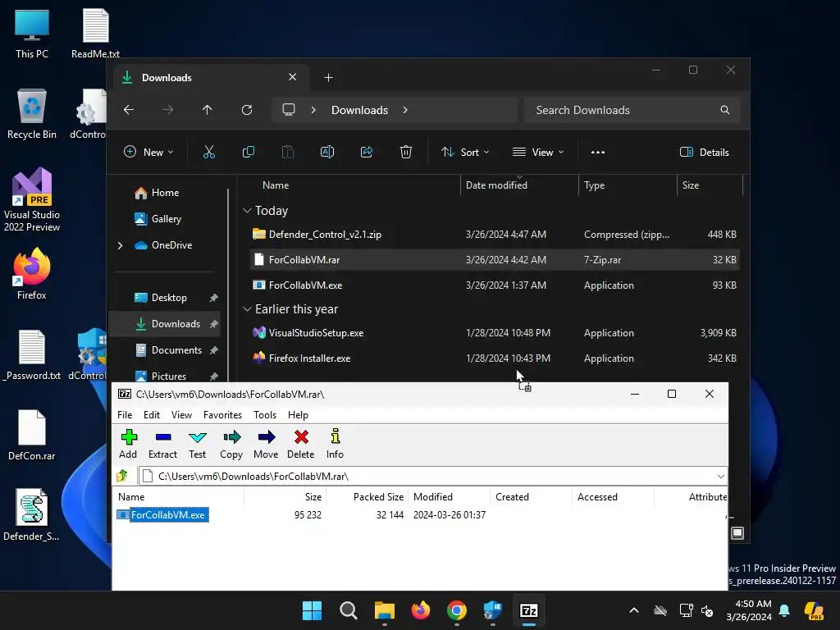Screen dimensions: 840x630
Task: Select ForCollabVM.rar in the Downloads list
Action: [495, 260]
